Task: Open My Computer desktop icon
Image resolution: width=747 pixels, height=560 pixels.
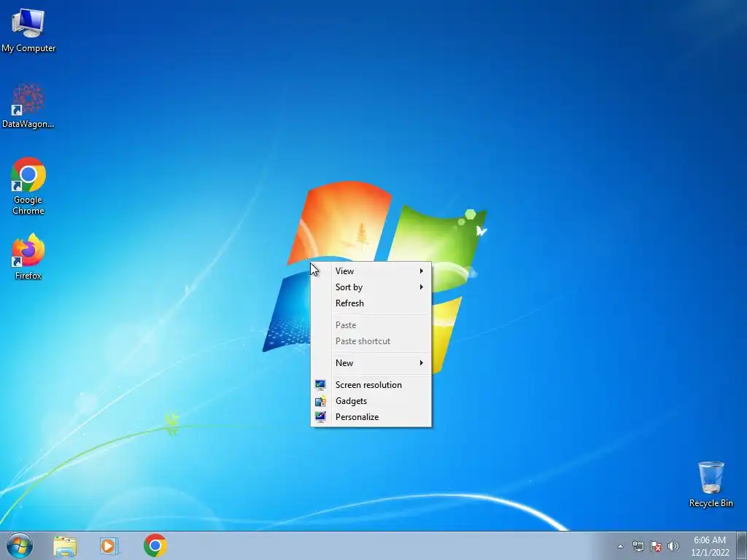Action: tap(28, 30)
